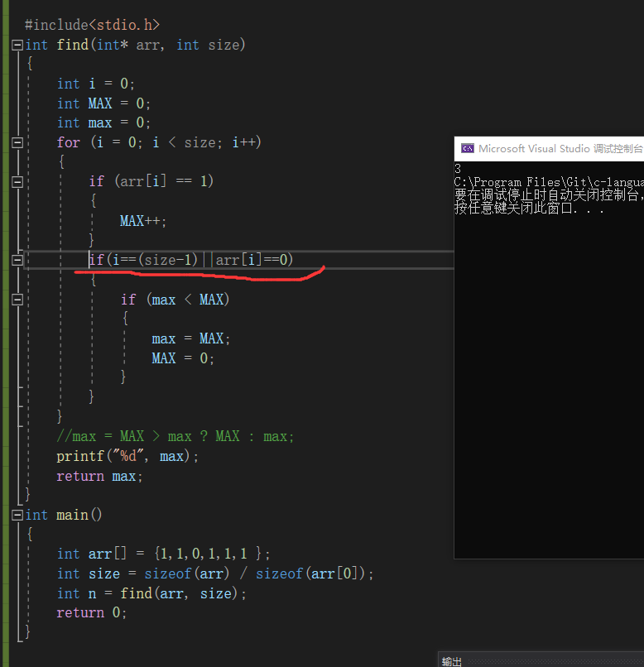Click the 'MAX = 0;' reset statement
The height and width of the screenshot is (667, 644).
click(x=183, y=358)
